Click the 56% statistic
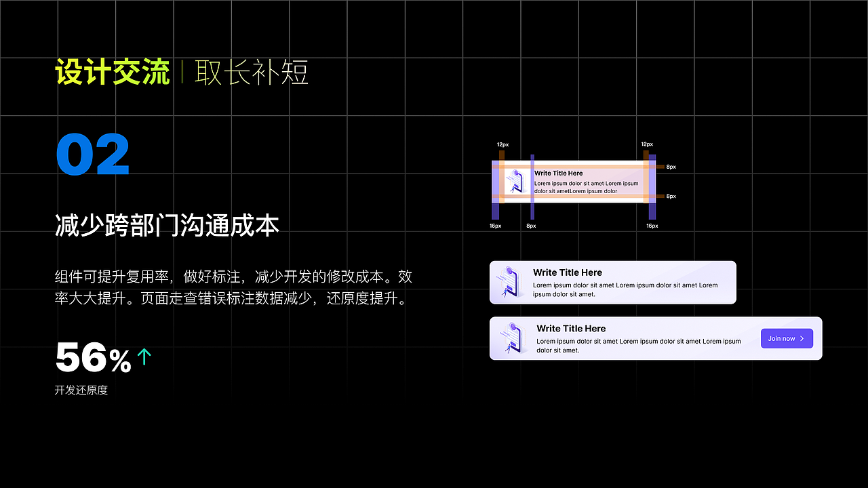Viewport: 868px width, 488px height. [93, 359]
